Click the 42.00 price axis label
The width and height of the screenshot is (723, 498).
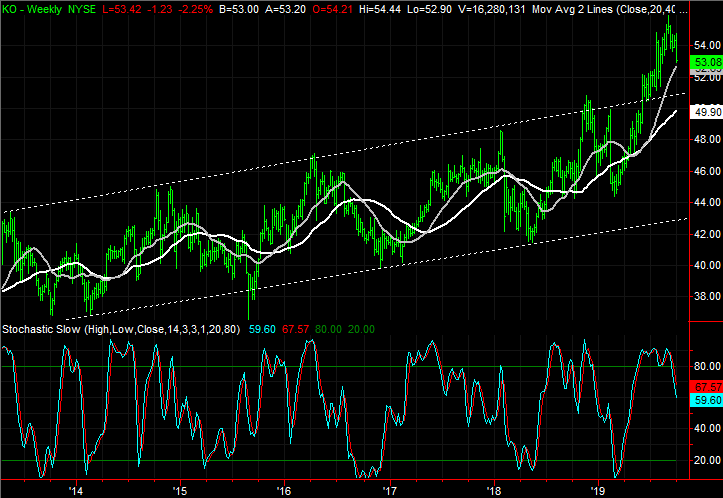point(707,234)
